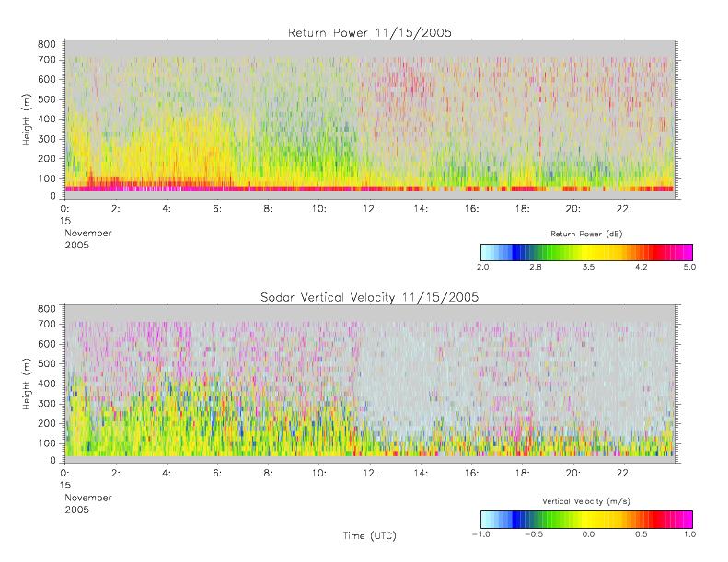Screen dimensions: 728x562
Task: Click "2005" year label under Vertical Velocity plot
Action: click(x=77, y=510)
